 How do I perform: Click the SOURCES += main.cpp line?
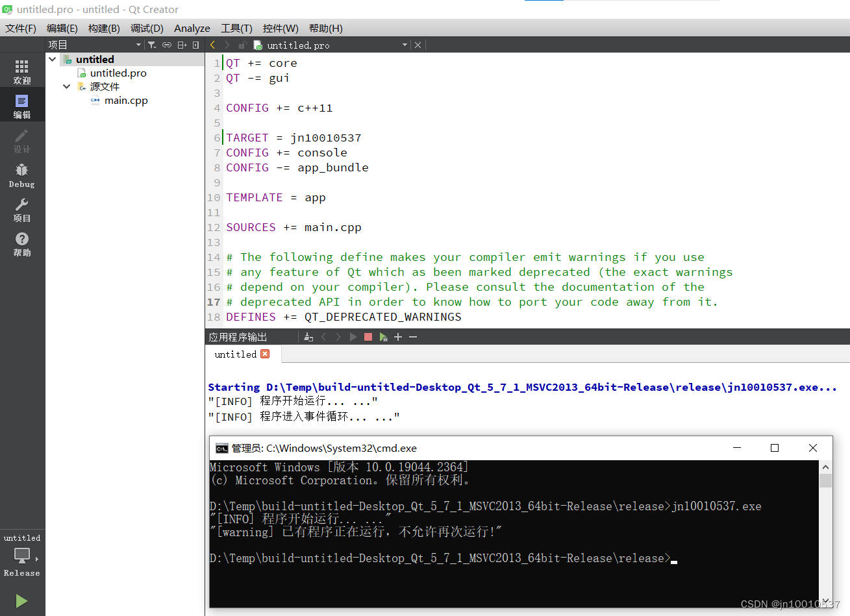[294, 227]
